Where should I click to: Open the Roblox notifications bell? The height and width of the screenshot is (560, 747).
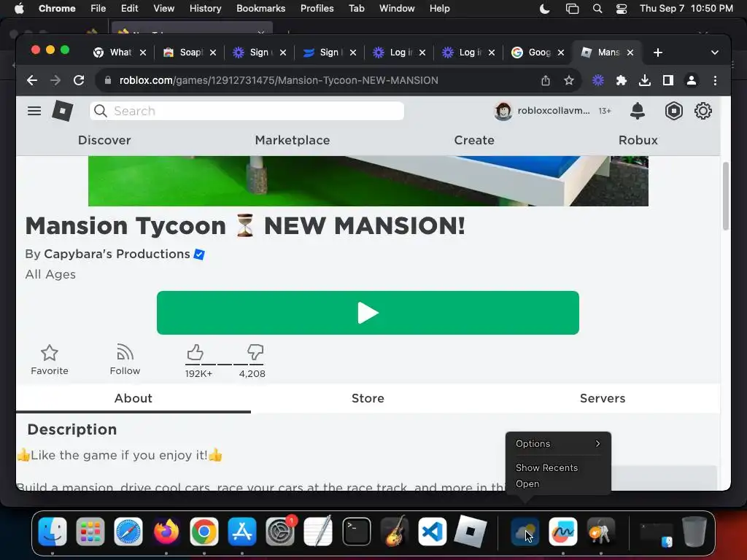tap(638, 111)
